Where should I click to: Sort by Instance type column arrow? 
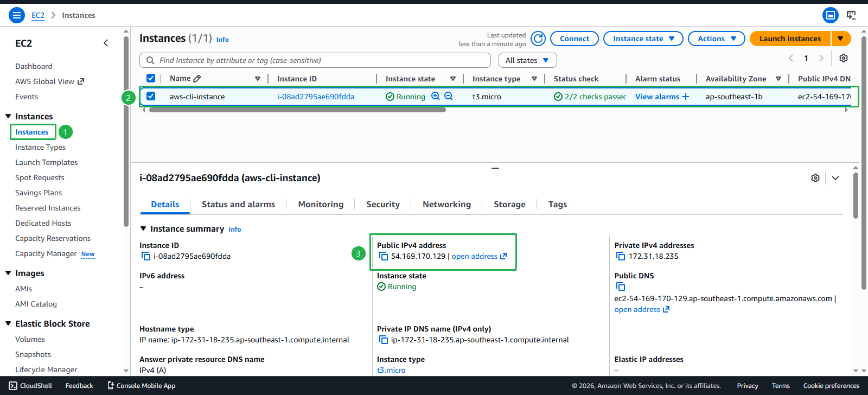[534, 79]
